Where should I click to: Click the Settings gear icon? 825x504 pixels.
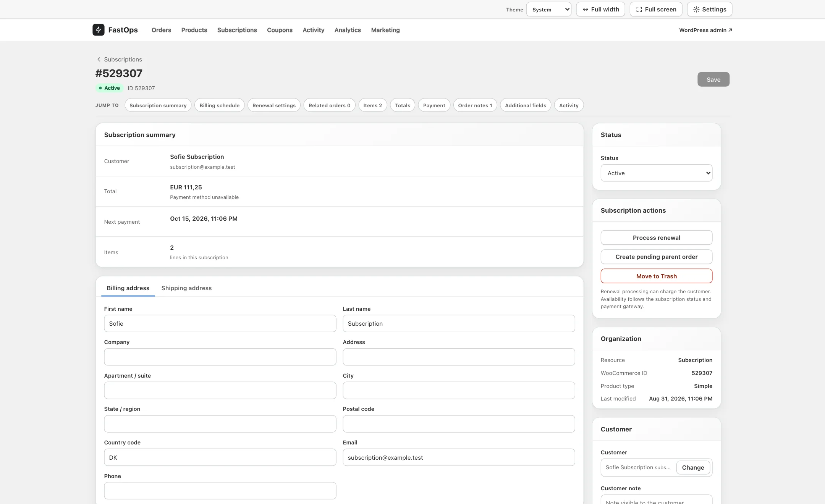click(x=696, y=10)
